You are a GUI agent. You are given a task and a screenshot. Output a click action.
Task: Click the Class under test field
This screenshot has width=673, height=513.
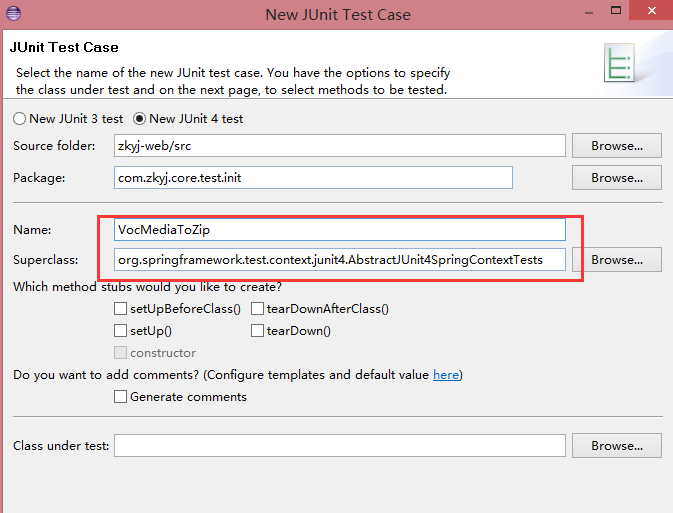(x=340, y=445)
